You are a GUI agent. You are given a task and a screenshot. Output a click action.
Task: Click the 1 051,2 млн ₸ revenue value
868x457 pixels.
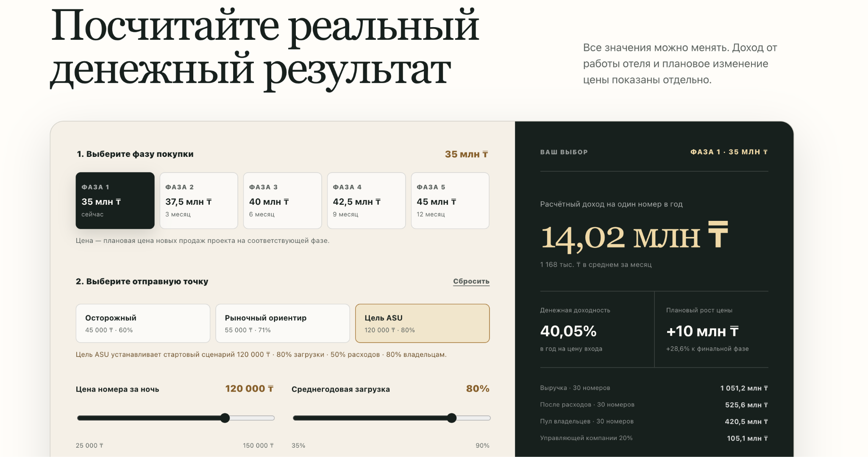[x=744, y=388]
